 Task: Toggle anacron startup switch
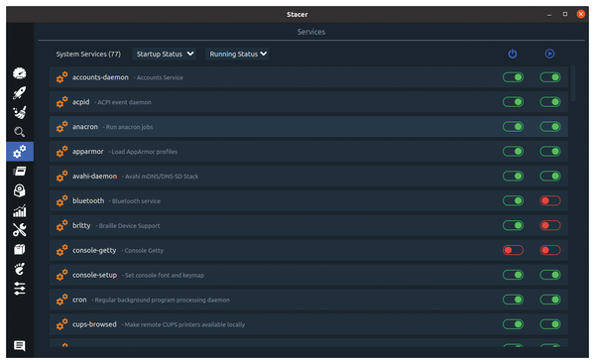coord(513,127)
